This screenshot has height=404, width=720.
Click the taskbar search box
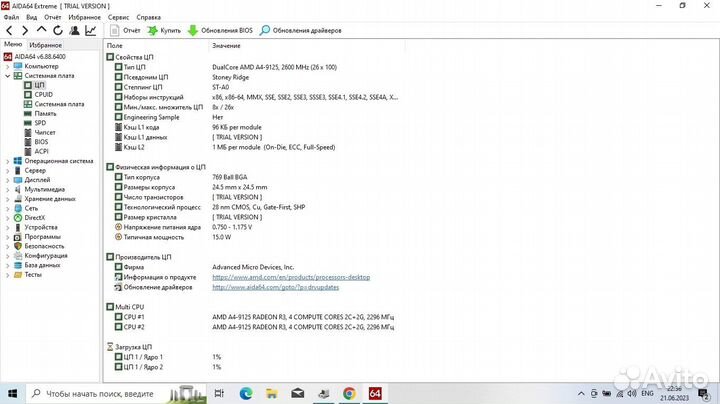pos(116,393)
